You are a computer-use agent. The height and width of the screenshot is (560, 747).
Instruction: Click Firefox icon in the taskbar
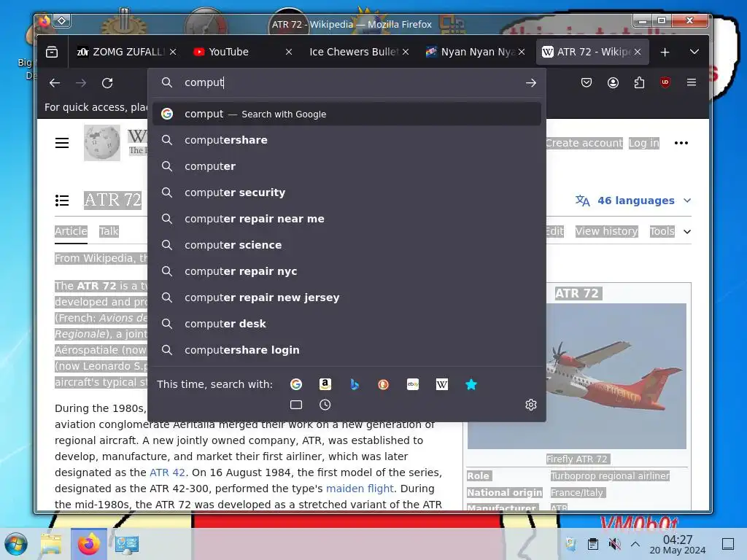89,544
